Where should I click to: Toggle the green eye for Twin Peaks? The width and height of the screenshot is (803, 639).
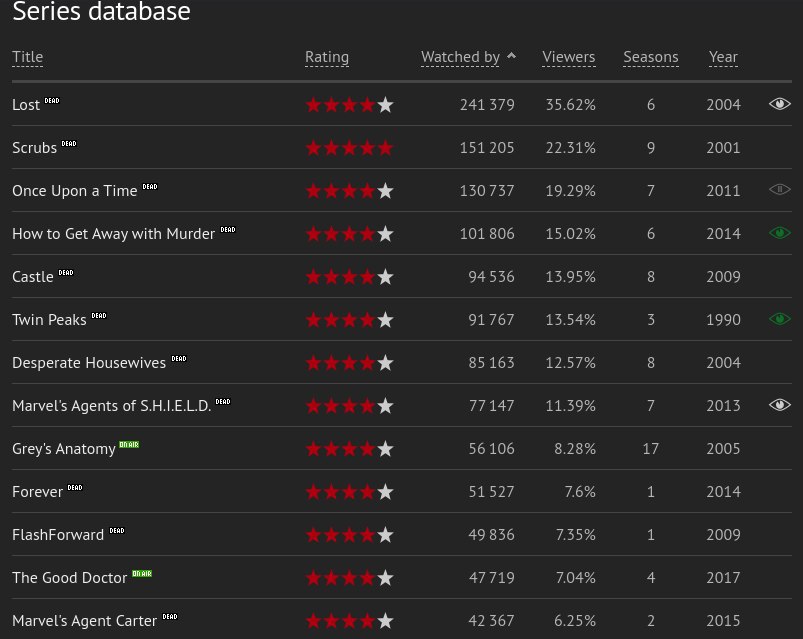pos(779,319)
